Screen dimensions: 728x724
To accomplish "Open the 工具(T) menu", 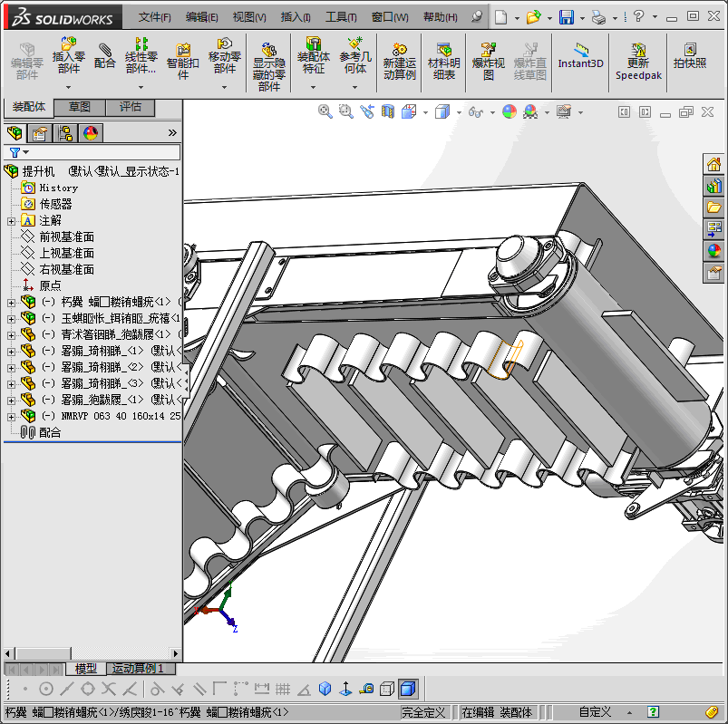I will [341, 17].
